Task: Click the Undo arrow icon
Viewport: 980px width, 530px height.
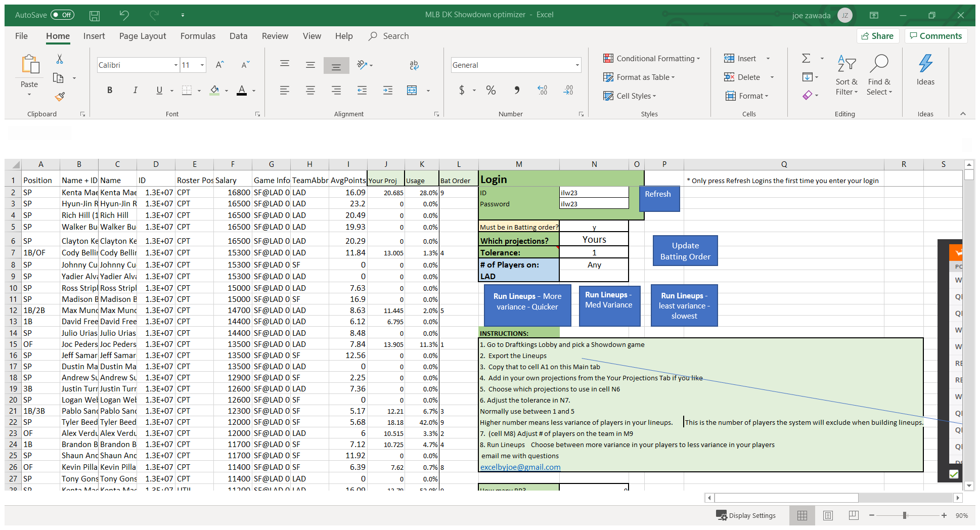Action: (x=124, y=15)
